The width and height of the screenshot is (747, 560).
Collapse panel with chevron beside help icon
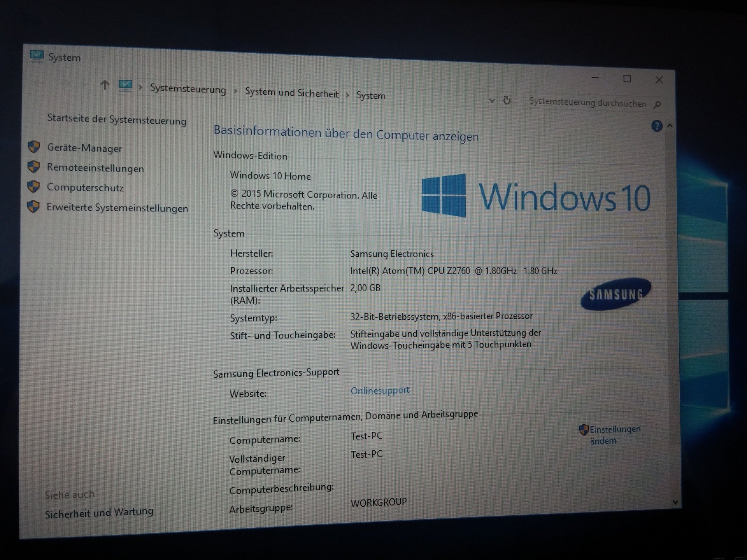670,126
